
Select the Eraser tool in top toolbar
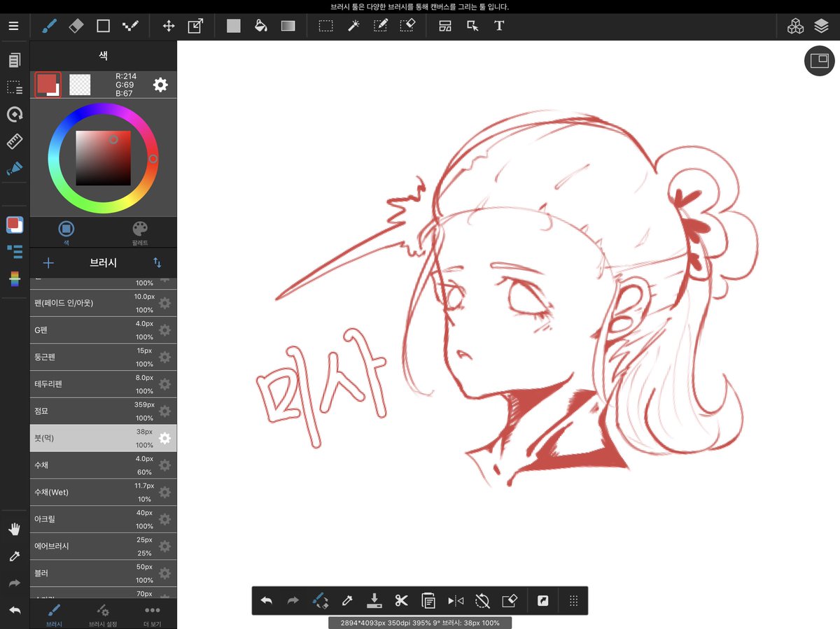[x=76, y=26]
